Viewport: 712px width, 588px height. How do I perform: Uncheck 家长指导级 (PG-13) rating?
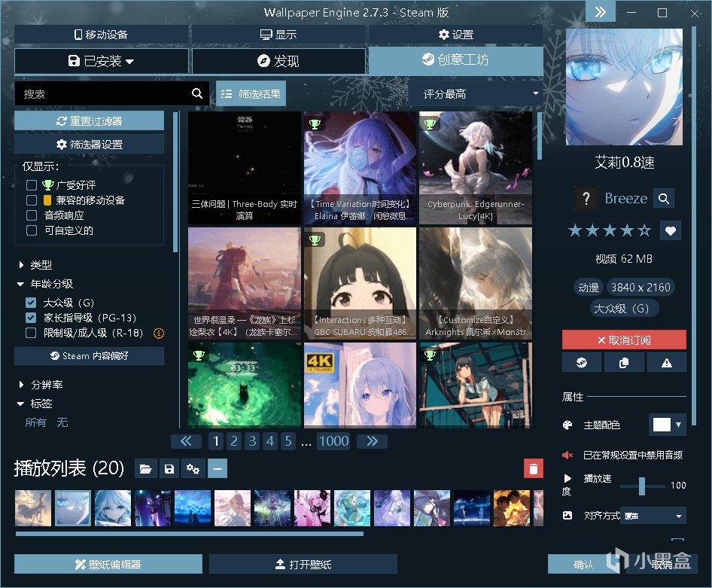coord(31,318)
